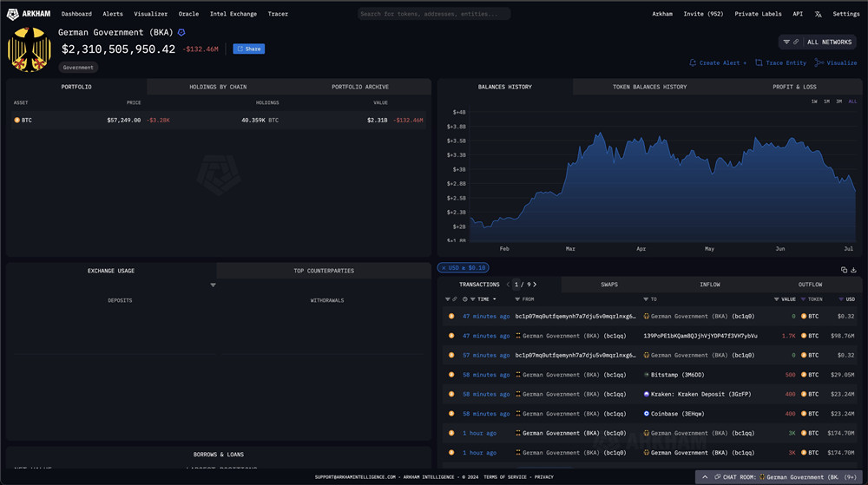The width and height of the screenshot is (868, 485).
Task: Click the language translate icon
Action: (x=817, y=14)
